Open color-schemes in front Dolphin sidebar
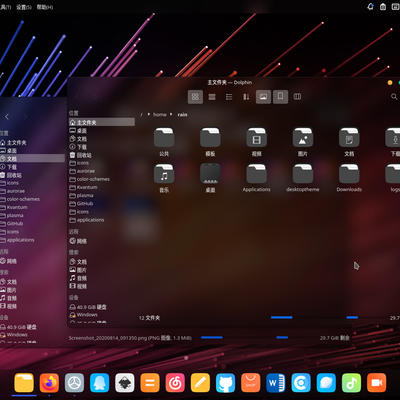 (102, 179)
